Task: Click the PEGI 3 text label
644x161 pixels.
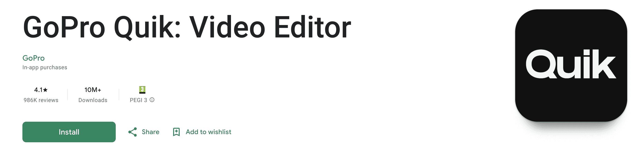Action: click(139, 100)
